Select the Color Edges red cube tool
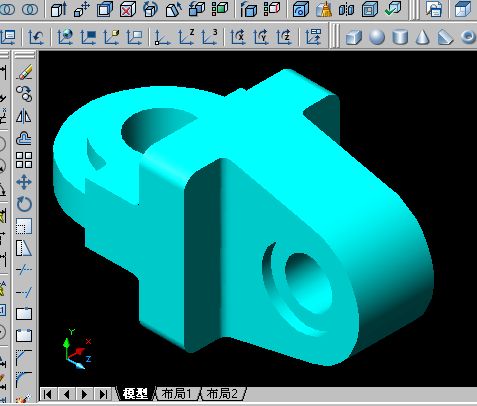 pyautogui.click(x=272, y=9)
